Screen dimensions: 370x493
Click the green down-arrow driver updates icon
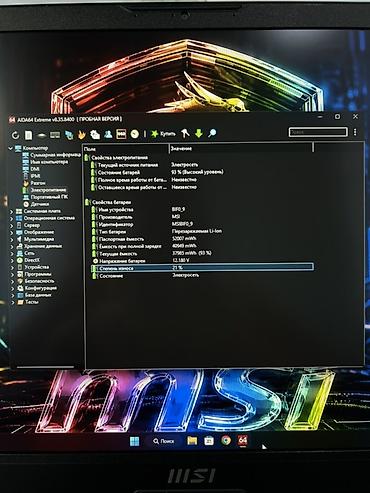199,134
